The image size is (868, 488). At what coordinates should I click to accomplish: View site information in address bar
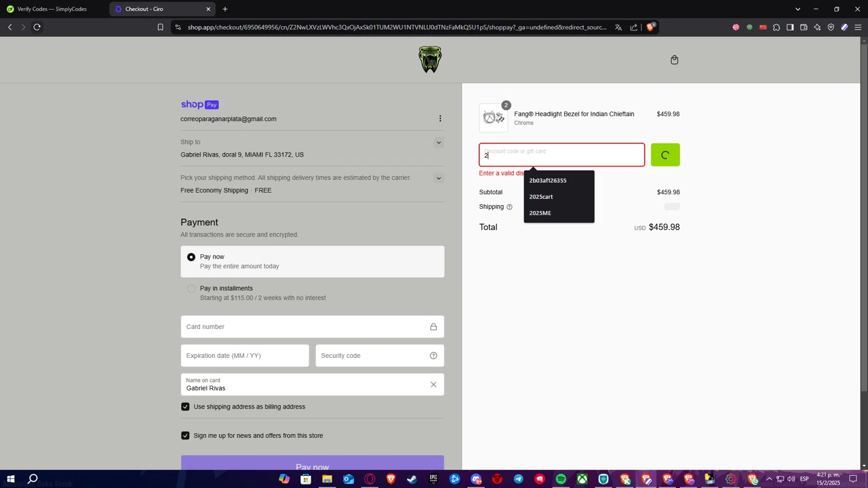[x=178, y=27]
